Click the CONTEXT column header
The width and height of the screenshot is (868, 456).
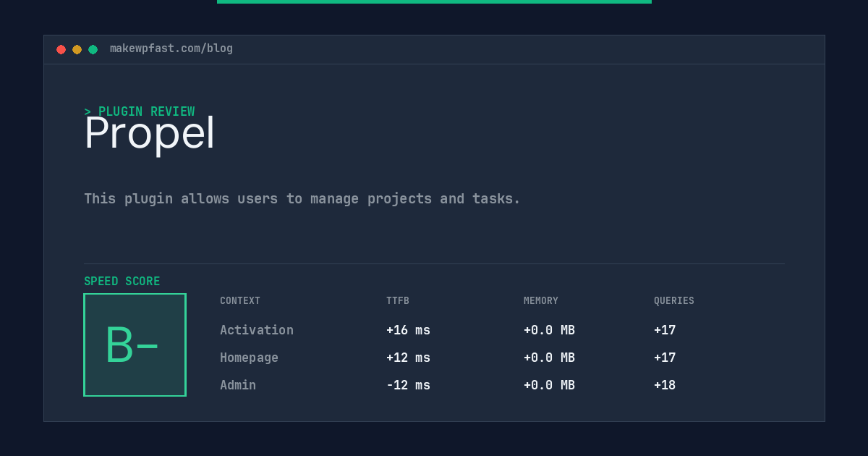click(x=240, y=301)
